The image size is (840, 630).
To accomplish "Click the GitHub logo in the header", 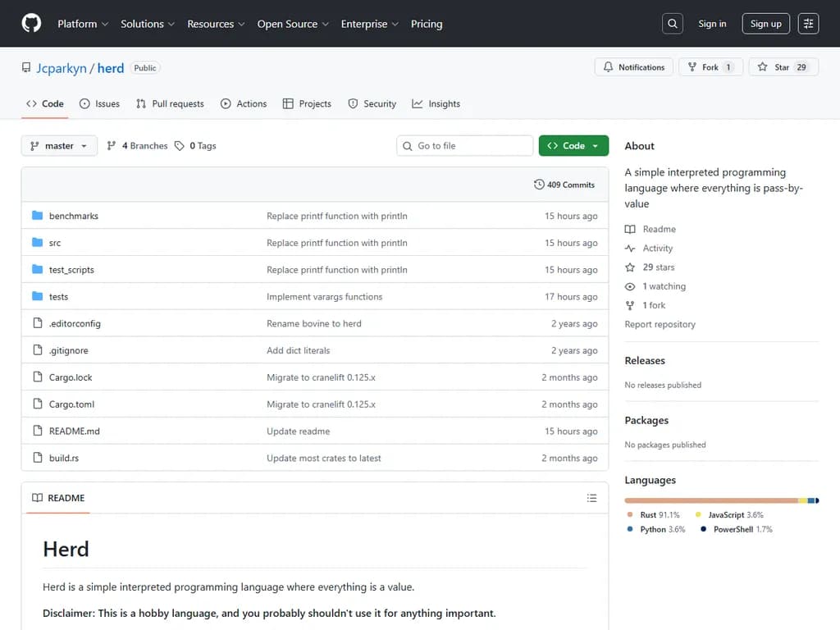I will [30, 23].
